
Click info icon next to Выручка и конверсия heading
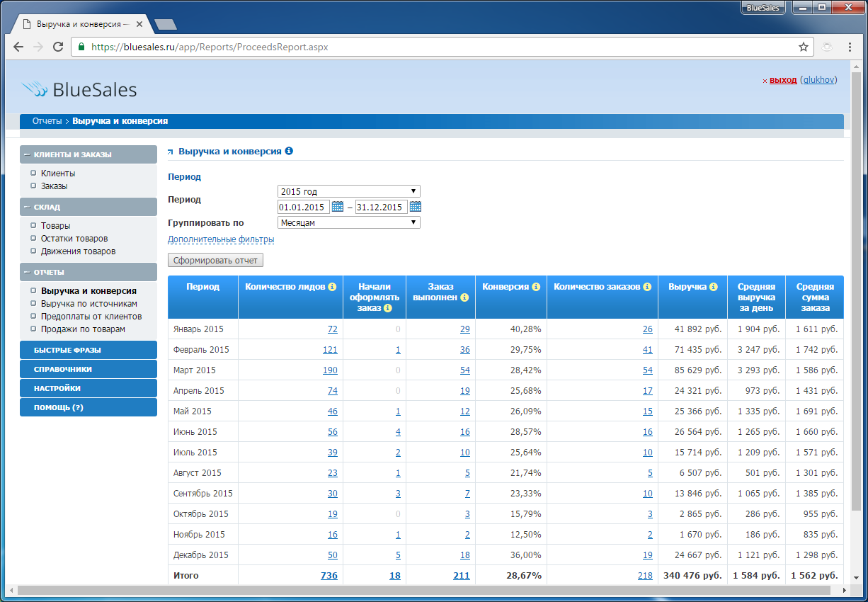coord(289,152)
